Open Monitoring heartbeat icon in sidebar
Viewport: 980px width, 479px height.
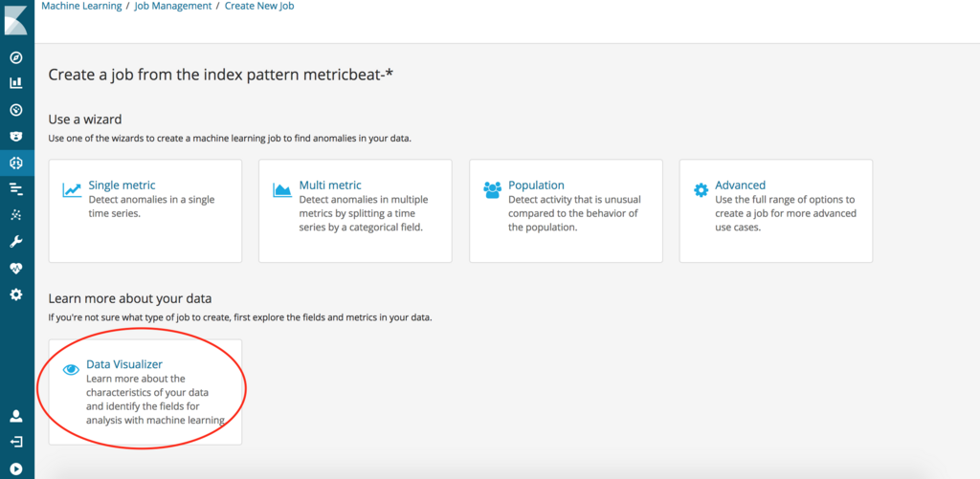click(x=17, y=269)
